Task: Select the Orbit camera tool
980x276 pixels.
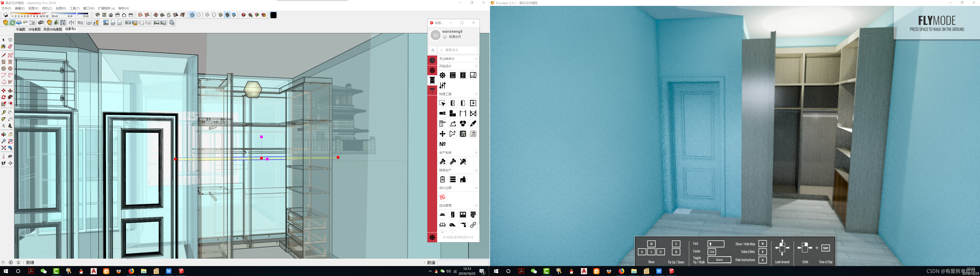Action: point(3,134)
